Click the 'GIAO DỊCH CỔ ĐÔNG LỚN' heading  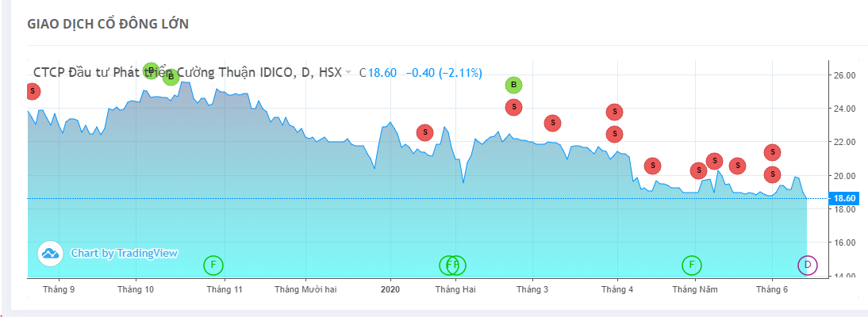pos(108,24)
